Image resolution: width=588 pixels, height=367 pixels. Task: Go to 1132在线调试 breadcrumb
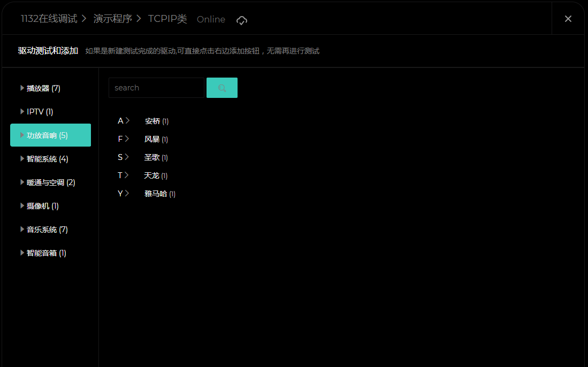49,19
